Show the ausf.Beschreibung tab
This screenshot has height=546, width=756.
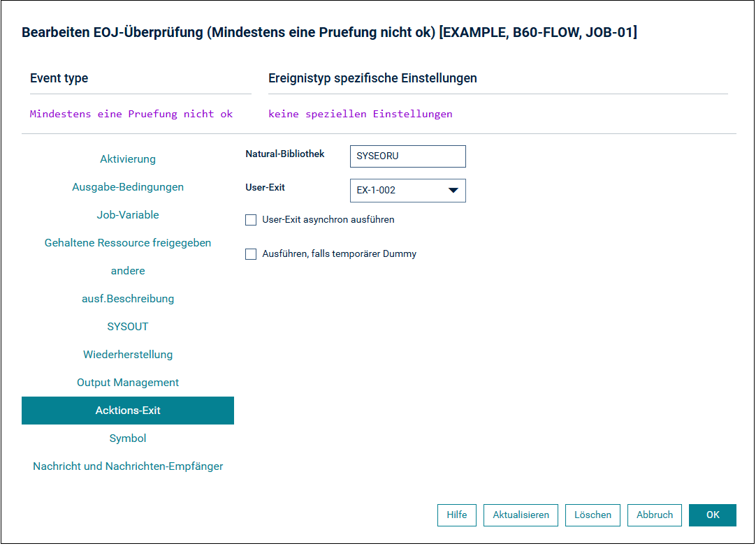pos(128,299)
